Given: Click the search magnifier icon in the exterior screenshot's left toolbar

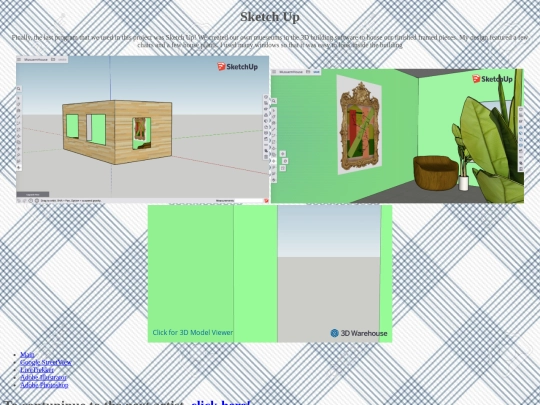Looking at the screenshot, I should pyautogui.click(x=19, y=89).
